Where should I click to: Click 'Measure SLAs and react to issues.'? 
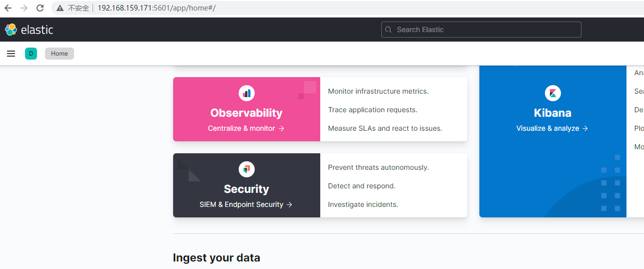(385, 128)
